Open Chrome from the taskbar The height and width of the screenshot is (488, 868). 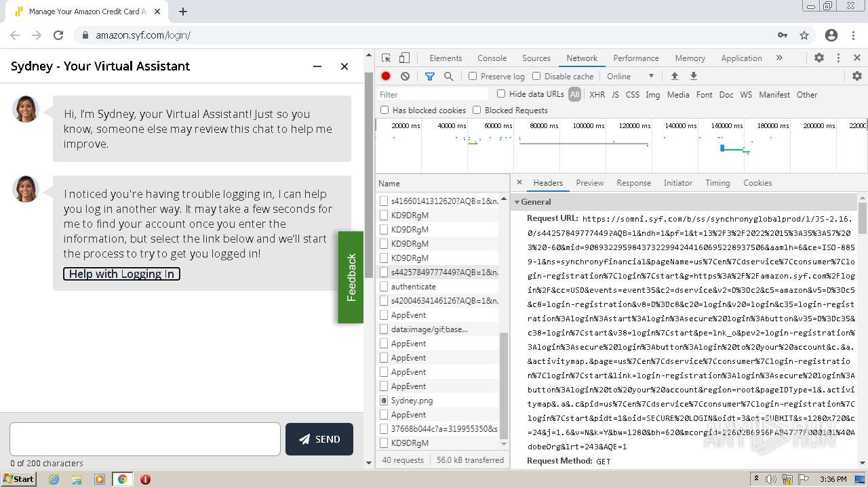click(x=122, y=479)
